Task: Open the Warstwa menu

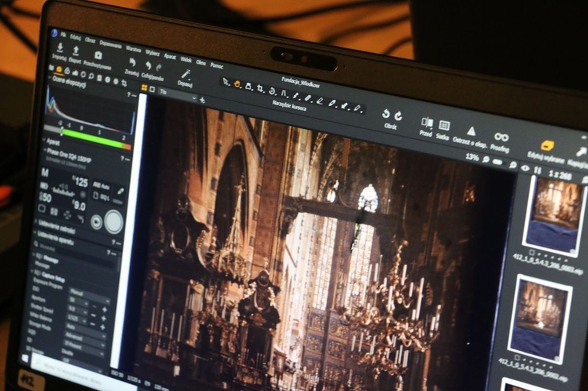Action: pos(133,48)
